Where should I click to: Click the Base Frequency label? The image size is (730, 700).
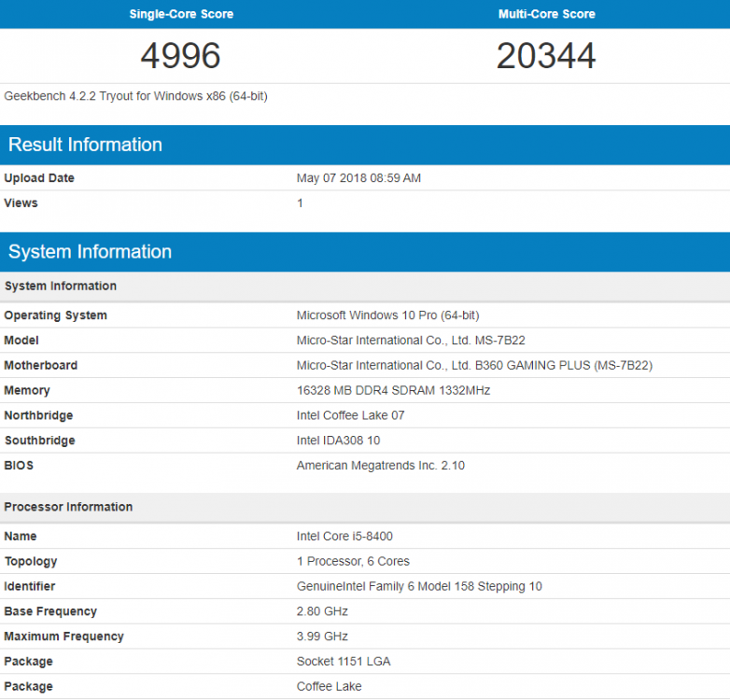click(x=50, y=611)
